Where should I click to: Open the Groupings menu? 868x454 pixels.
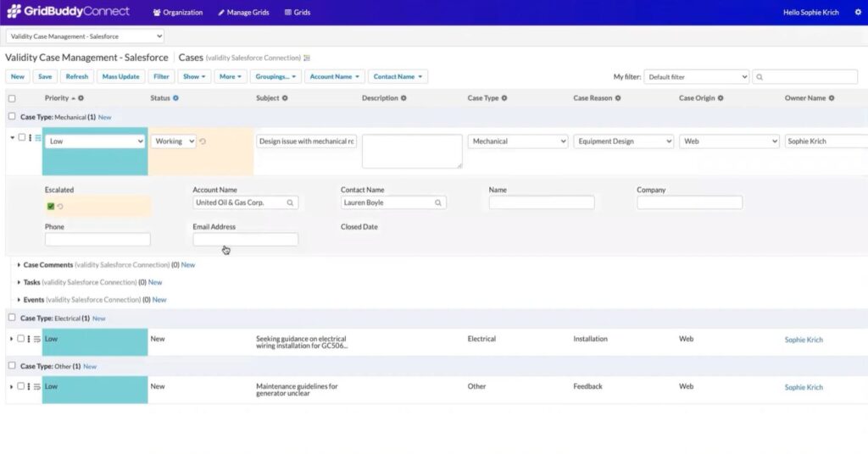click(x=275, y=77)
